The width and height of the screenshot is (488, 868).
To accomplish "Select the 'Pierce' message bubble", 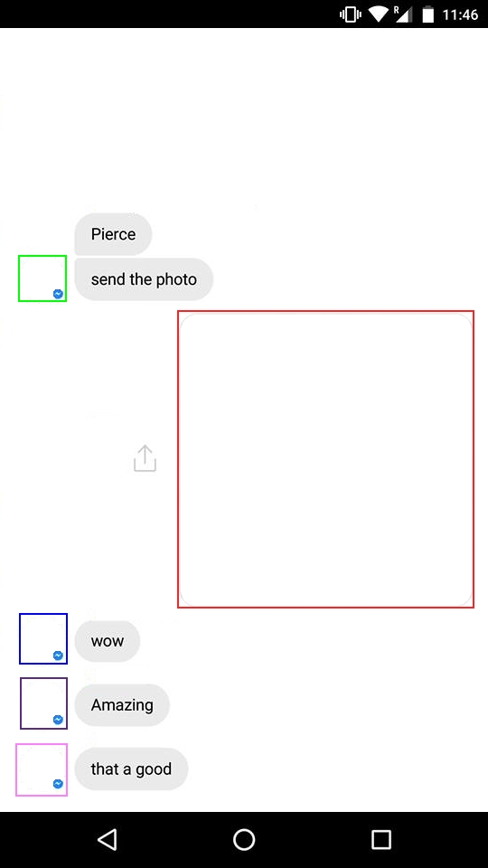I will [114, 234].
